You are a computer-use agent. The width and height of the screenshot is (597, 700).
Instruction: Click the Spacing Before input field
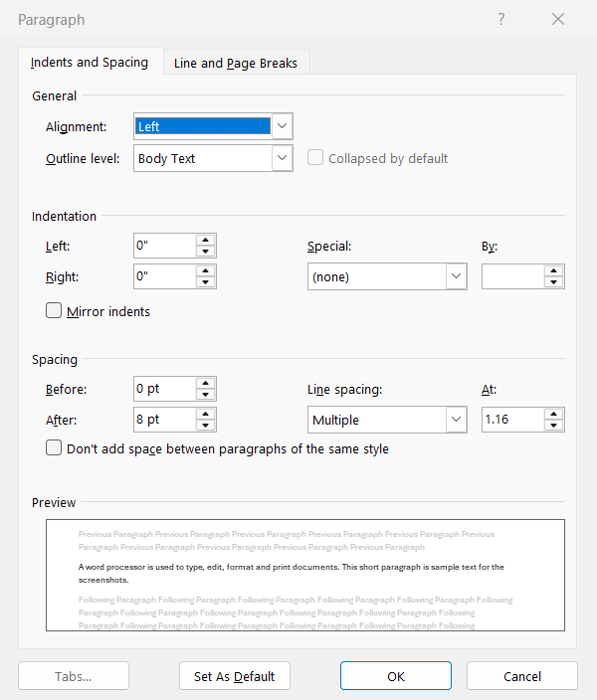(x=165, y=389)
